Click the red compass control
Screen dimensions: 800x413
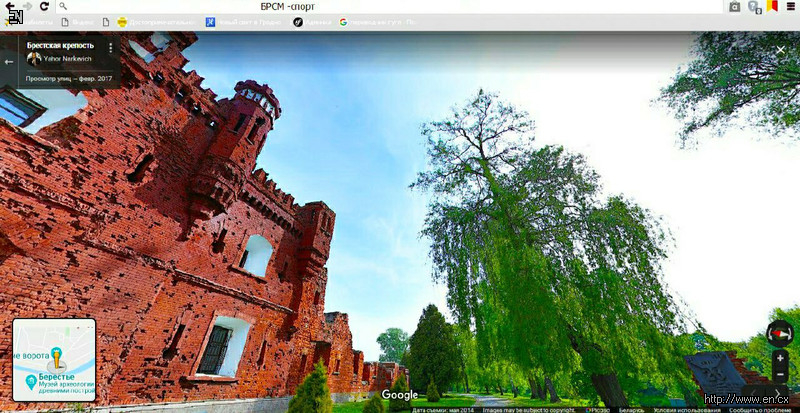779,333
